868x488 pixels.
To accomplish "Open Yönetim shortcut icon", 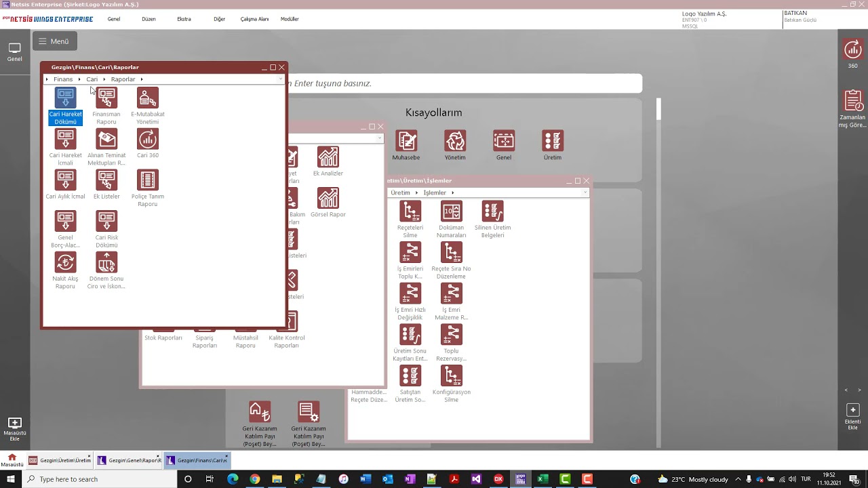I will [455, 141].
